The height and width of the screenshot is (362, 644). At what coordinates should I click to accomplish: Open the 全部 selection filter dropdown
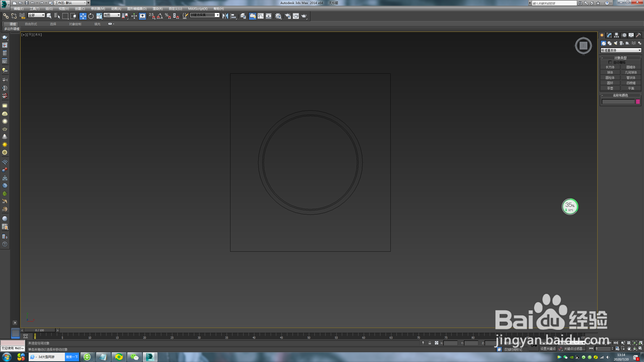coord(36,15)
